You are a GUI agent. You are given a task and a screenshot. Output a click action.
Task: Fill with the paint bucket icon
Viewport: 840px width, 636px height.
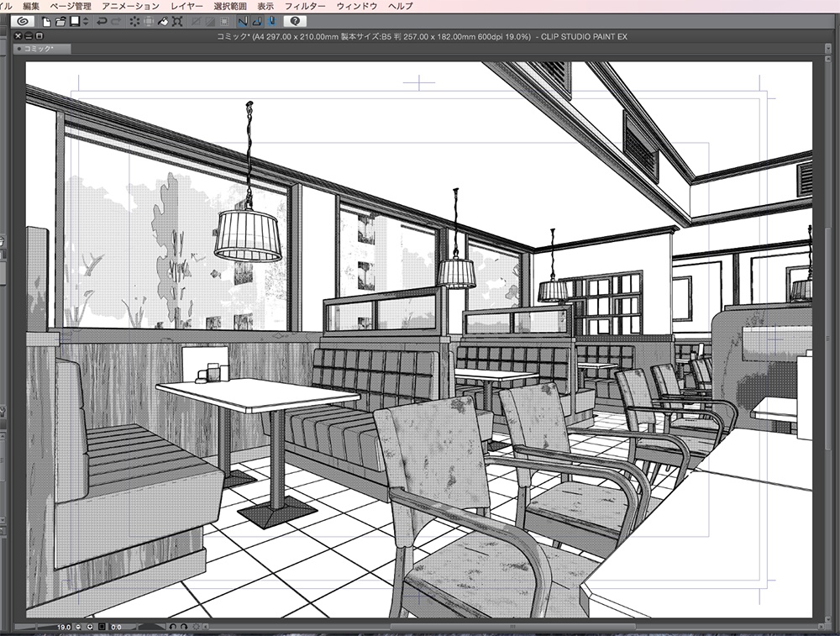[163, 22]
